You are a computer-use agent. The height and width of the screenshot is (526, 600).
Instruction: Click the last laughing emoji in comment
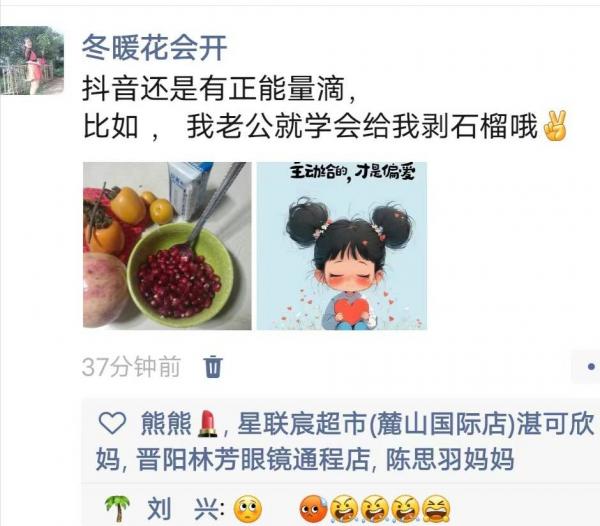click(x=436, y=510)
